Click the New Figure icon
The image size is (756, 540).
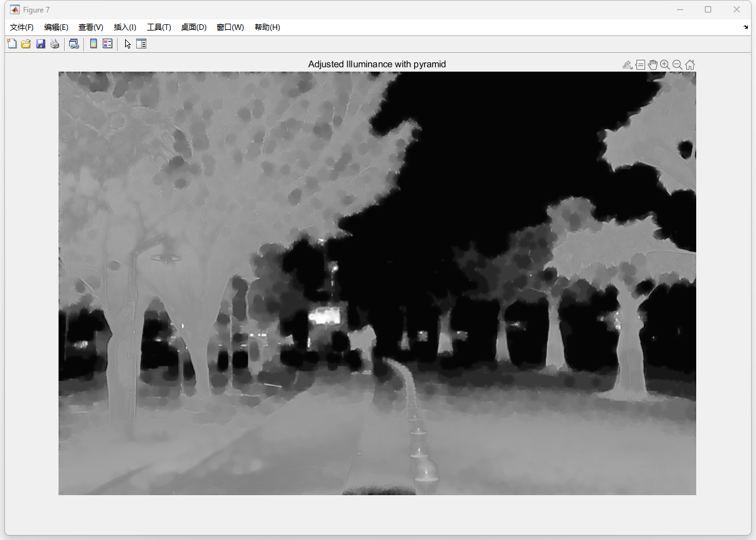[x=12, y=44]
